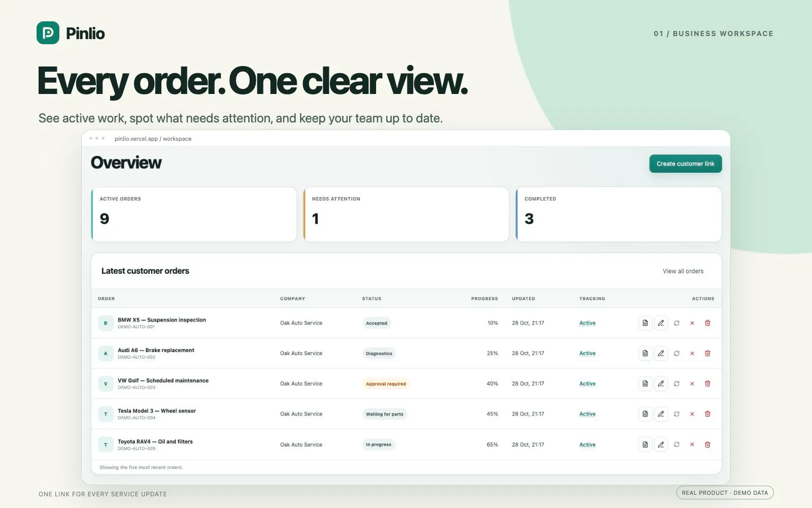
Task: Edit the Toyota RAV4 oil and filters order
Action: (x=661, y=444)
